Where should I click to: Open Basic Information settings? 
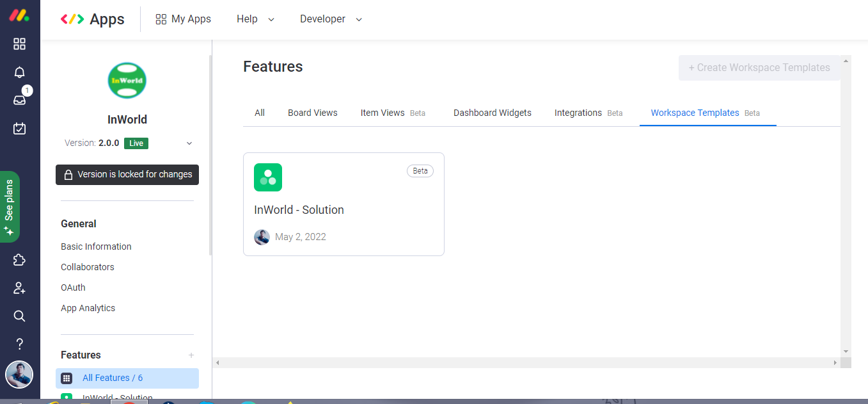(x=96, y=246)
